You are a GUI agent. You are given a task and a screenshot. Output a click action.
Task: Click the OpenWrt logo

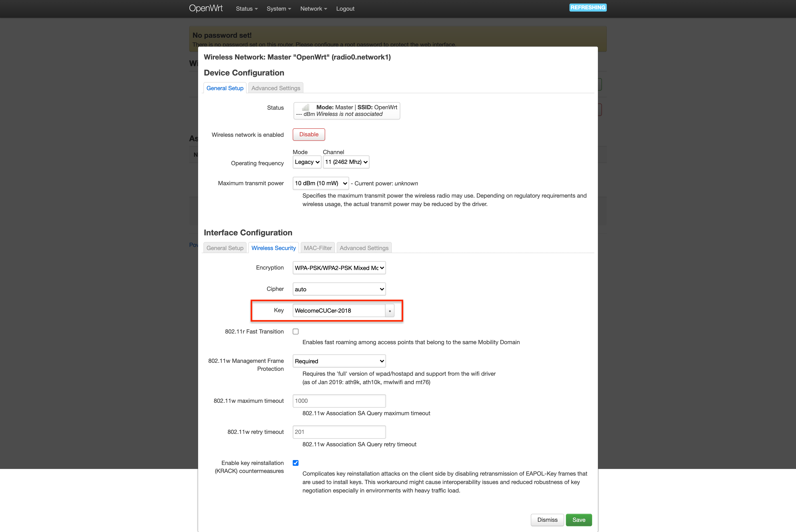(206, 8)
